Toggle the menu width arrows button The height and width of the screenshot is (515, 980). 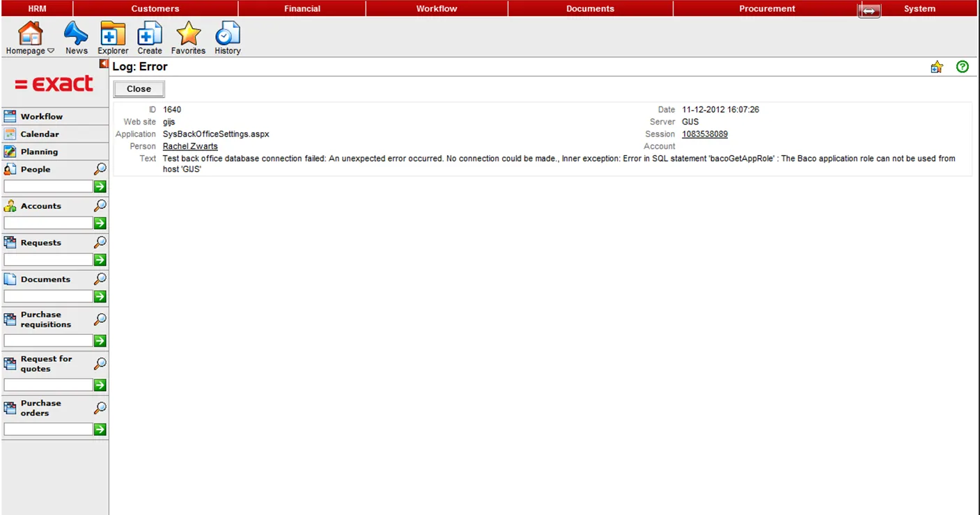point(869,11)
